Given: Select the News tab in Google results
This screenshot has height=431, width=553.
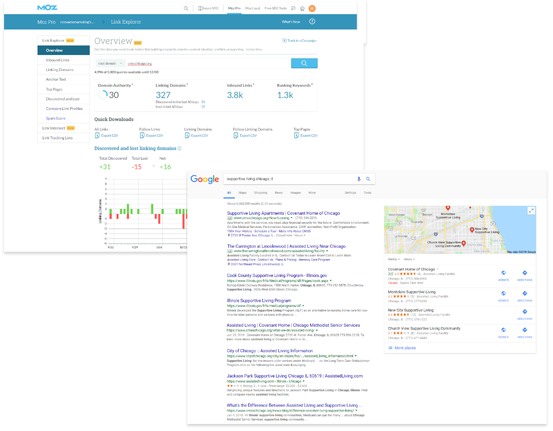Looking at the screenshot, I should [279, 193].
